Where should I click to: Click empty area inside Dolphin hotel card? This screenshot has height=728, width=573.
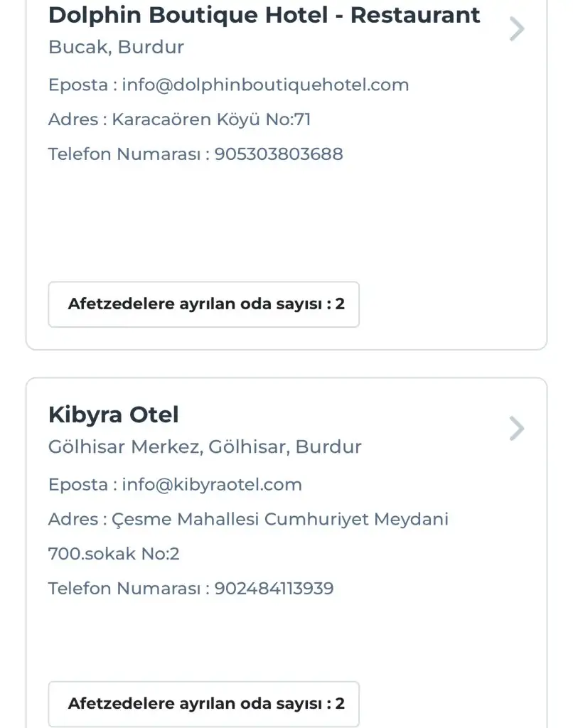point(284,220)
